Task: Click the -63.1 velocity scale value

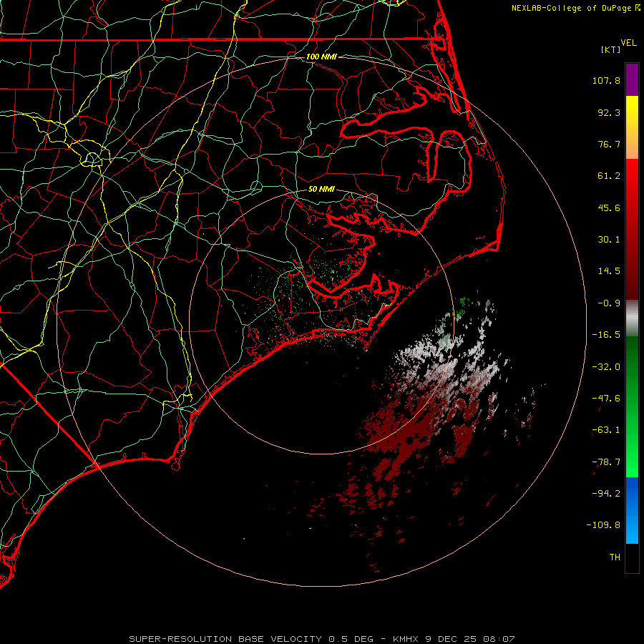Action: pos(606,430)
